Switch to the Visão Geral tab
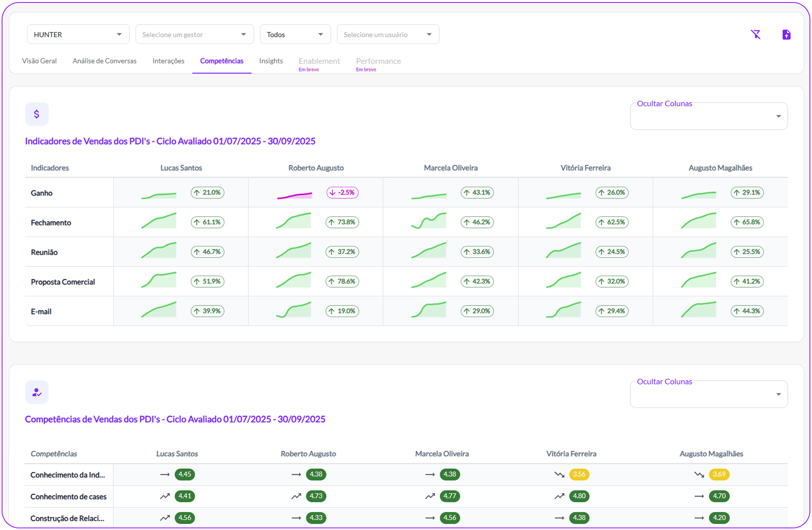The height and width of the screenshot is (530, 812). point(39,61)
